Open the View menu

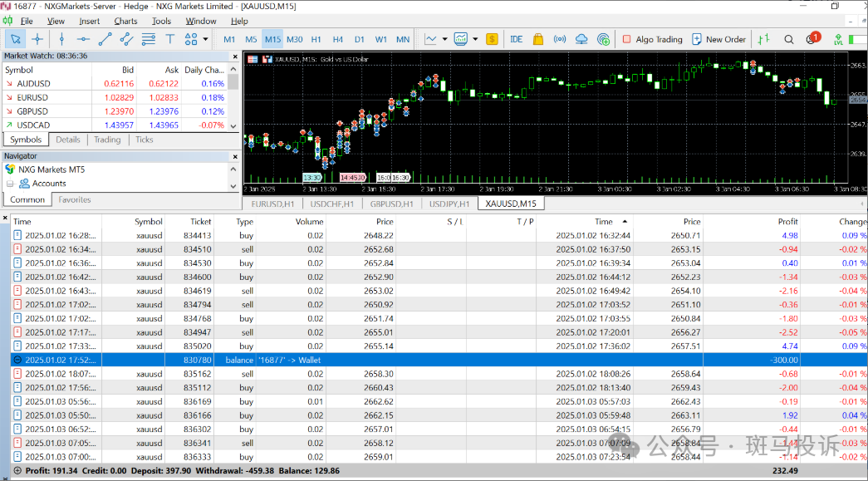56,21
